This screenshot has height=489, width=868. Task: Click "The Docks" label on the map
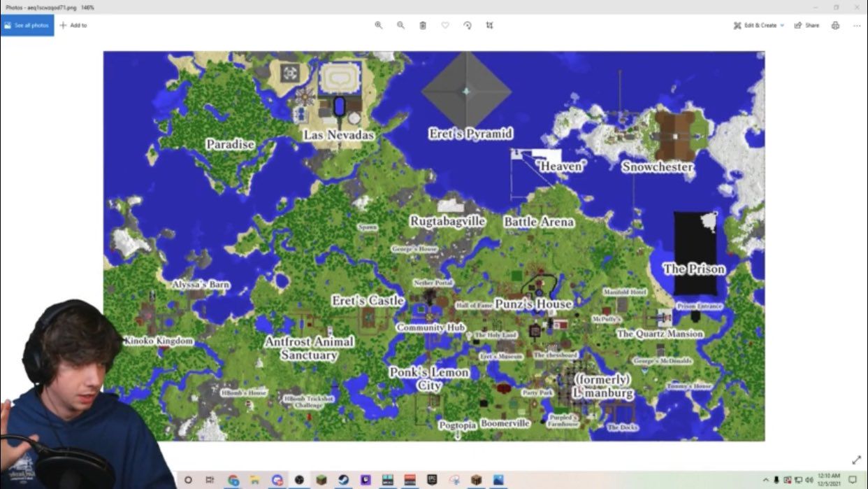623,427
